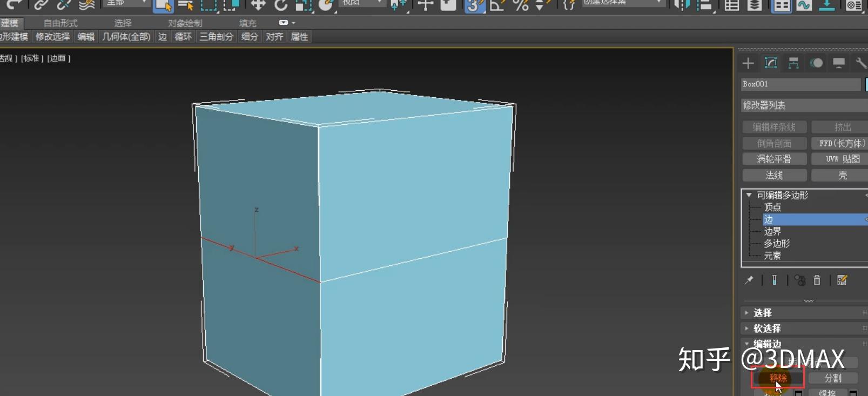
Task: Click the [标准] viewport label
Action: [32, 58]
